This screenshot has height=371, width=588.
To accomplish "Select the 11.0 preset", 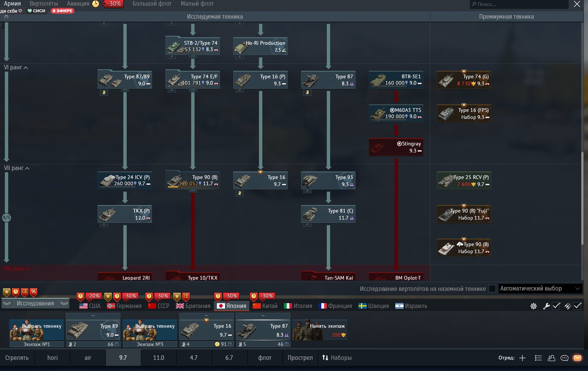I will [158, 358].
